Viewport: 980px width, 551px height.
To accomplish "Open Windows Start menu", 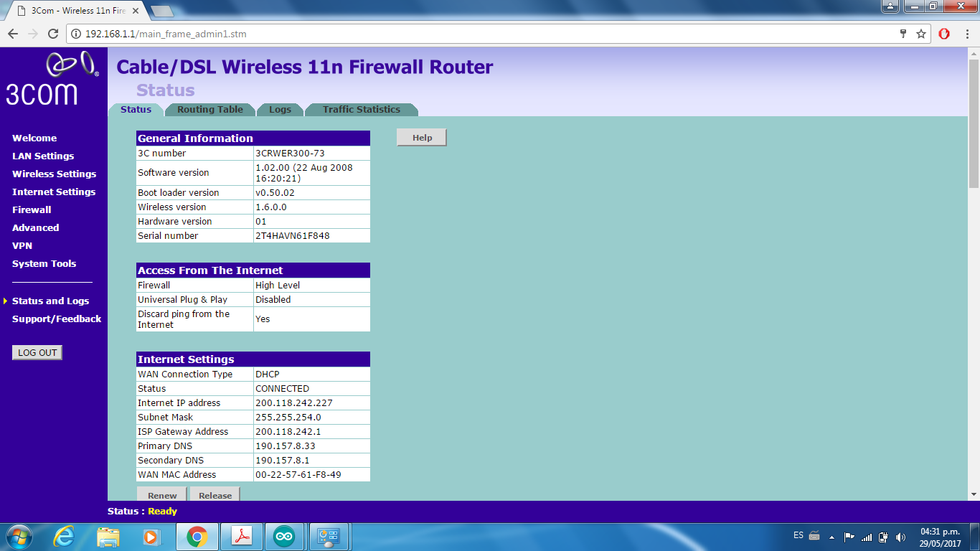I will [x=18, y=536].
